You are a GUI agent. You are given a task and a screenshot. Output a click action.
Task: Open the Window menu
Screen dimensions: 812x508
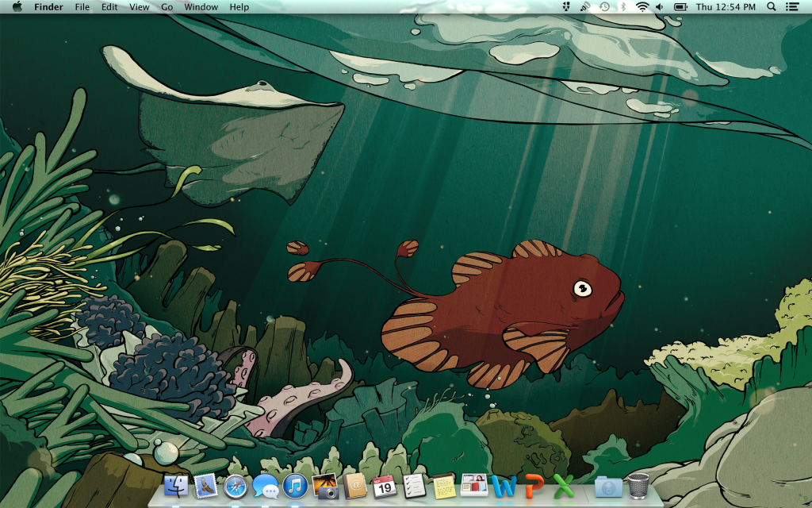201,6
